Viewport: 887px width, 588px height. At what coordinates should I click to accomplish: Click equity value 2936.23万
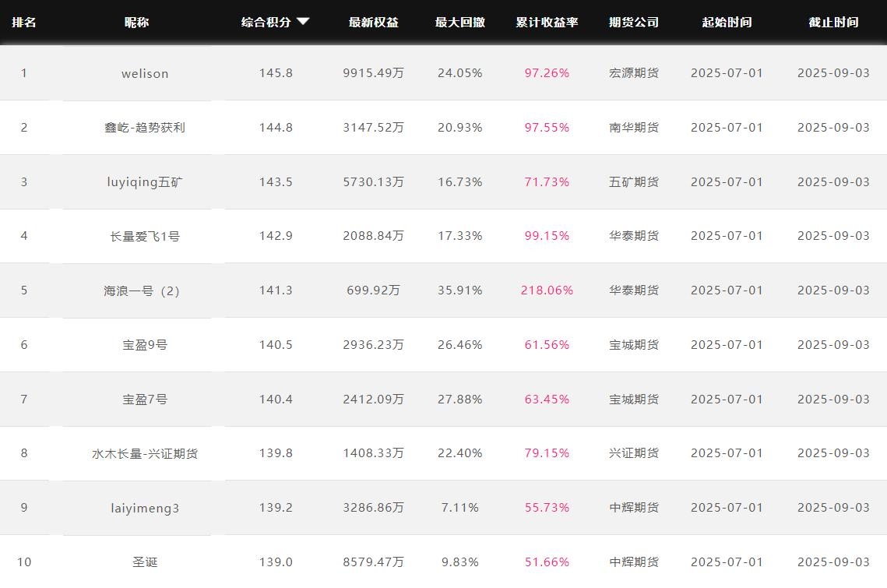373,345
